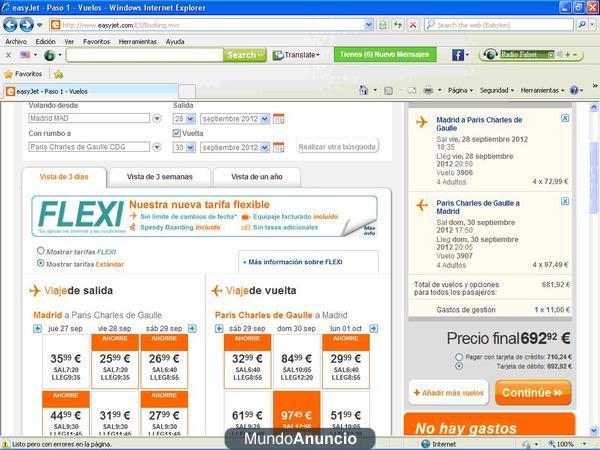This screenshot has height=450, width=600.
Task: Click the page vertical scrollbar down arrow
Action: [x=594, y=430]
